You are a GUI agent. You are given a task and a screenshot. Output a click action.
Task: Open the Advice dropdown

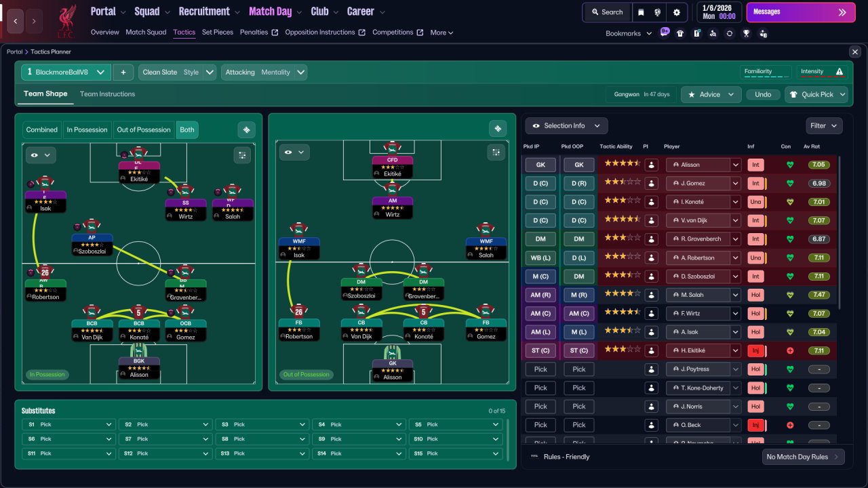[711, 94]
